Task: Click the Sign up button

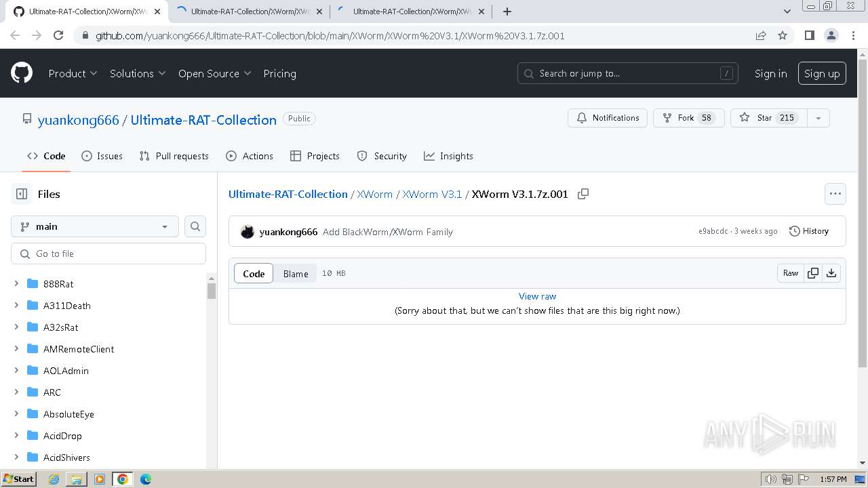Action: point(822,73)
